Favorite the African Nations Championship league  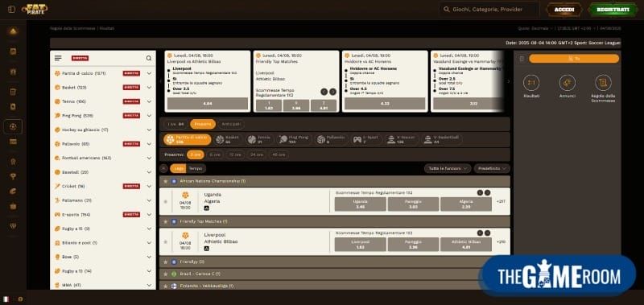click(166, 181)
